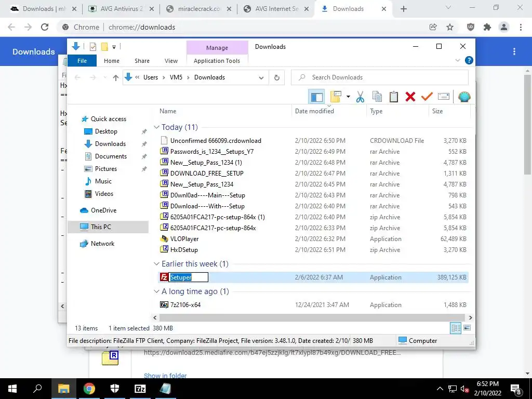Open the address bar history dropdown
The image size is (532, 399).
click(261, 78)
